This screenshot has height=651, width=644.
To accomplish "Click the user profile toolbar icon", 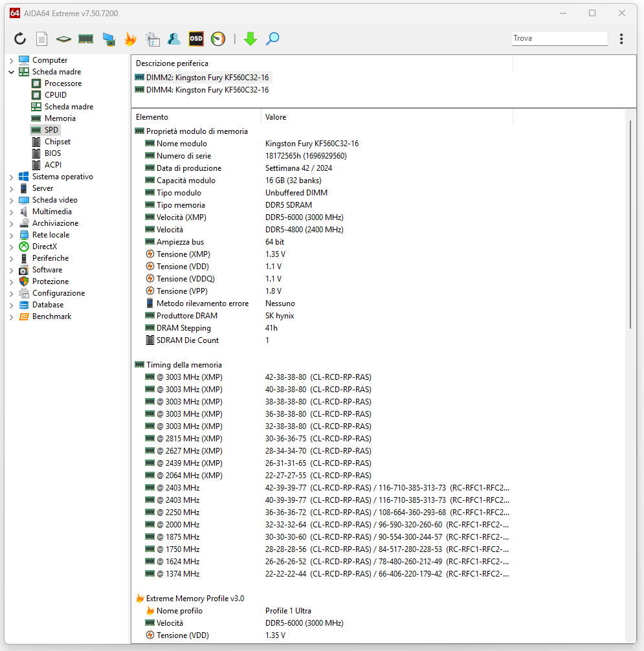I will pyautogui.click(x=174, y=39).
